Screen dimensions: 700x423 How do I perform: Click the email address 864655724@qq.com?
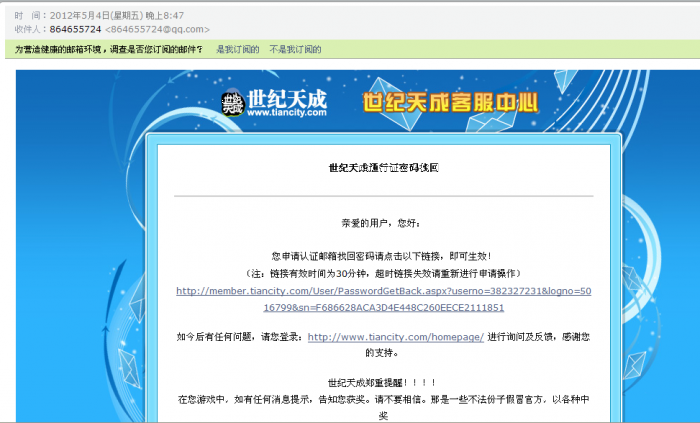pos(157,29)
